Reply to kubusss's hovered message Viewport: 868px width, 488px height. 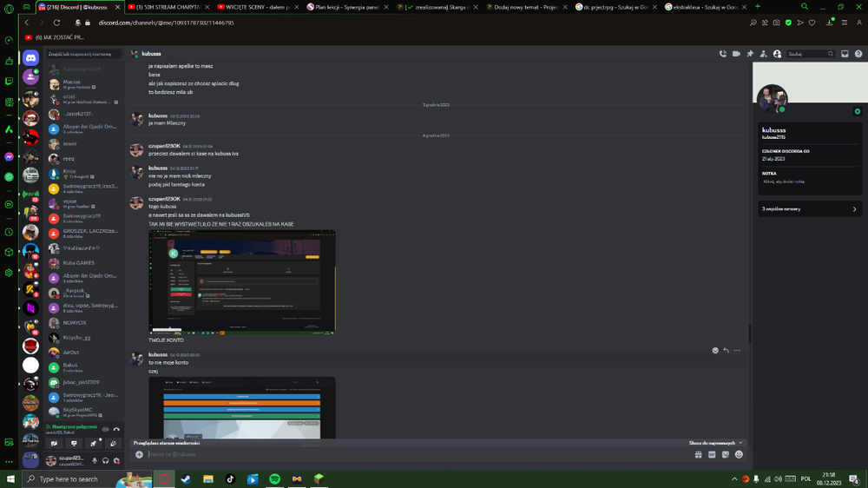[x=727, y=350]
